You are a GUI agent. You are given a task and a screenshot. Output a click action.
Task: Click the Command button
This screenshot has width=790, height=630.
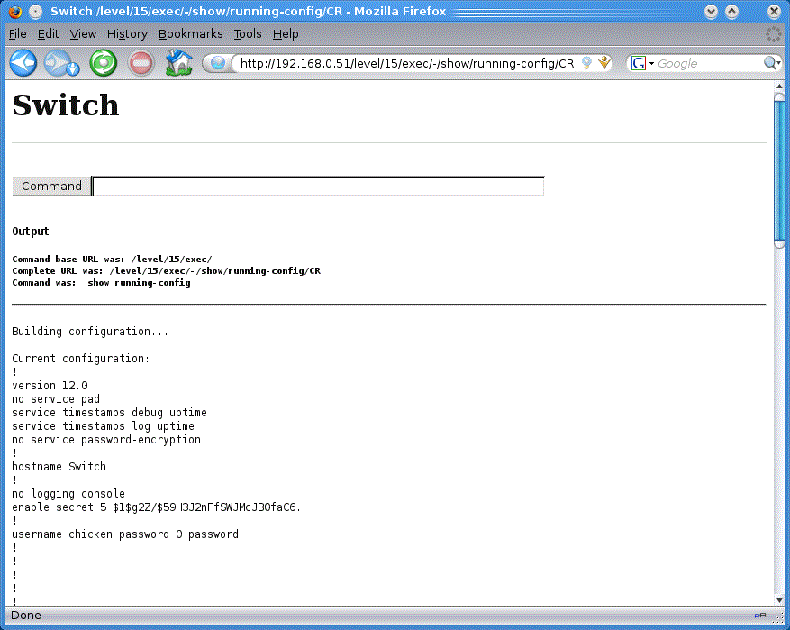pos(51,186)
